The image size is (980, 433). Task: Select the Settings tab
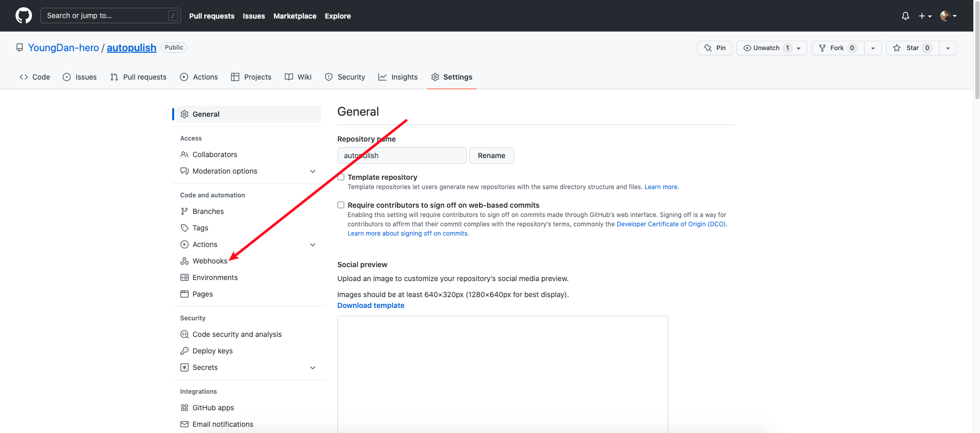452,77
